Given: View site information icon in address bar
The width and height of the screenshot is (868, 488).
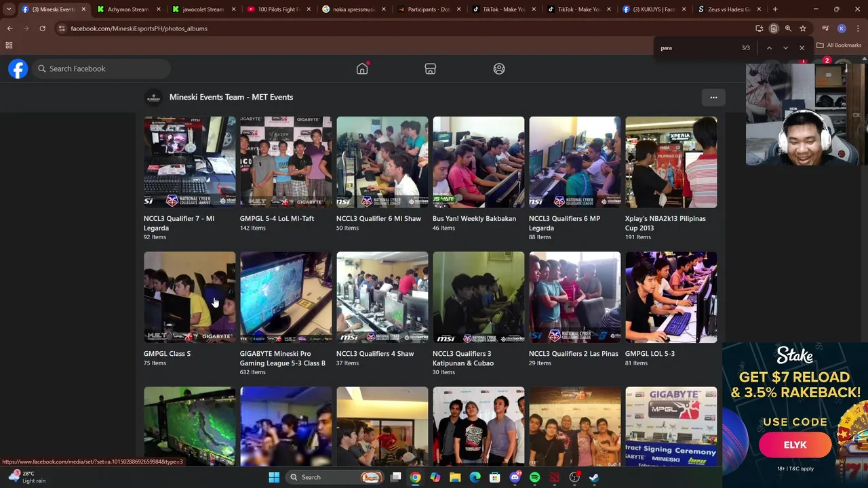Looking at the screenshot, I should point(62,28).
